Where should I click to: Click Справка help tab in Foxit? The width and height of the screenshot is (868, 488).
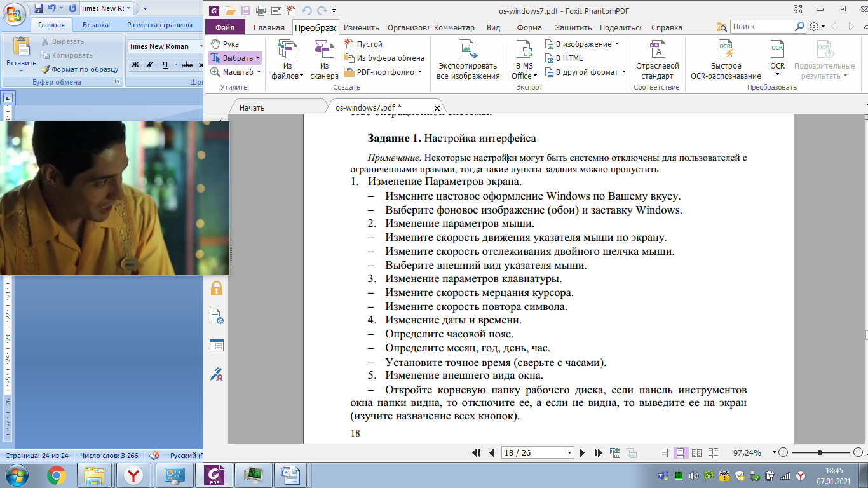(667, 27)
